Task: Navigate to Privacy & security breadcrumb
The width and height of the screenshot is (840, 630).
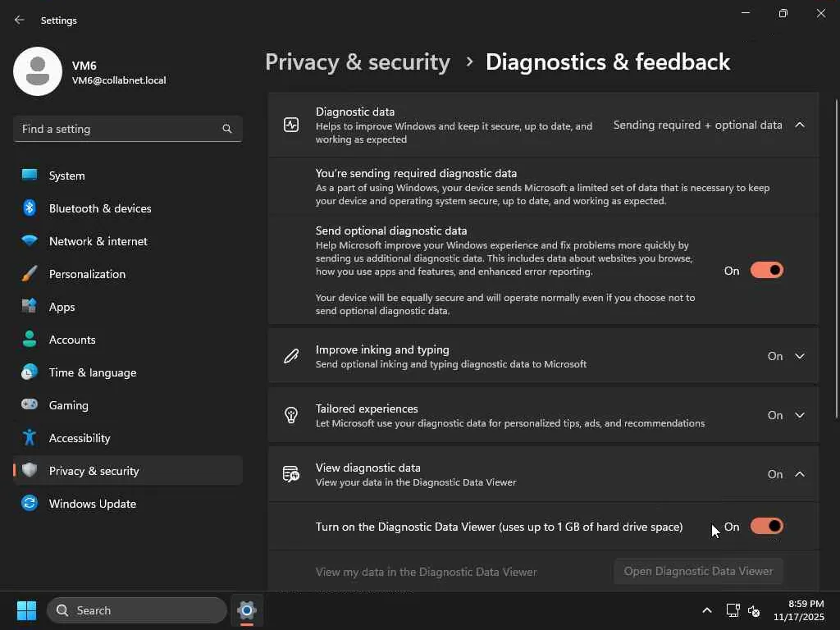Action: (358, 62)
